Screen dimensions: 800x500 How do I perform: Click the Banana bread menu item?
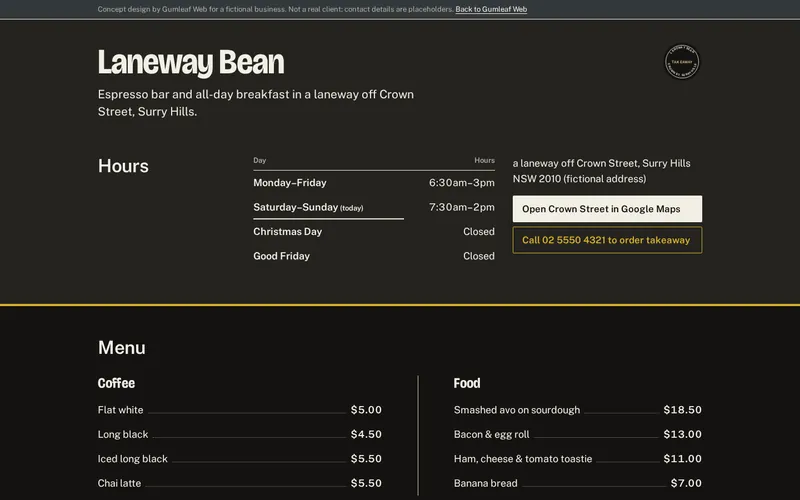point(486,483)
